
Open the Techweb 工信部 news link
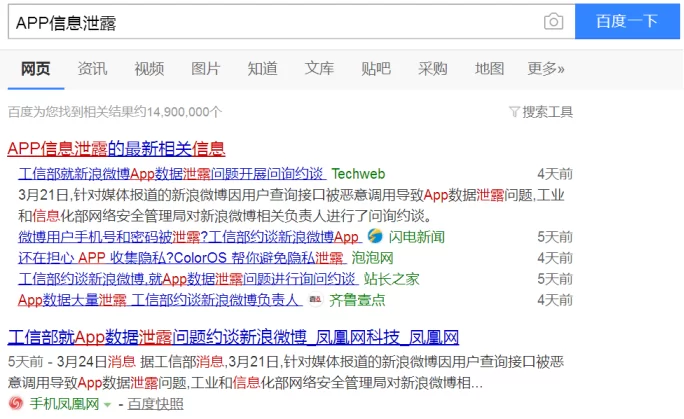tap(171, 173)
